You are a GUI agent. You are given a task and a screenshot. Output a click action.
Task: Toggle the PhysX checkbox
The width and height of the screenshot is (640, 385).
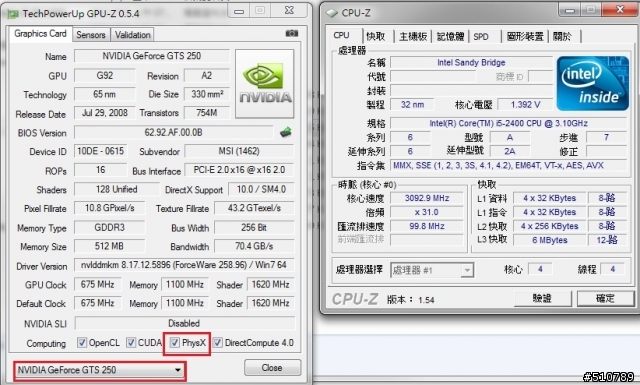(175, 343)
